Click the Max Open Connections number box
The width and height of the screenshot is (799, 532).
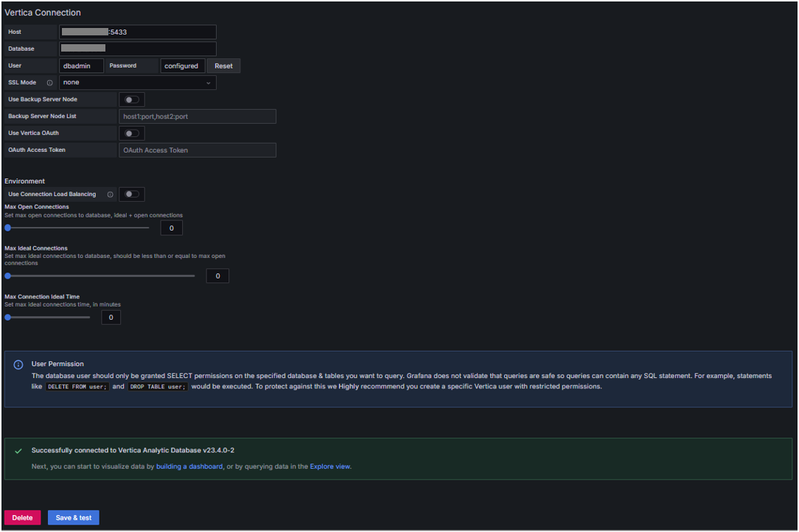click(x=171, y=228)
